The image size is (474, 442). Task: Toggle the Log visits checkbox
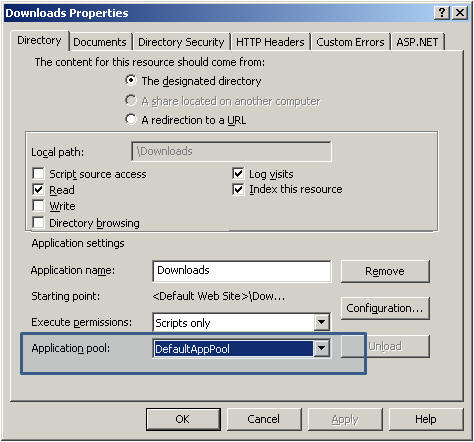click(238, 174)
